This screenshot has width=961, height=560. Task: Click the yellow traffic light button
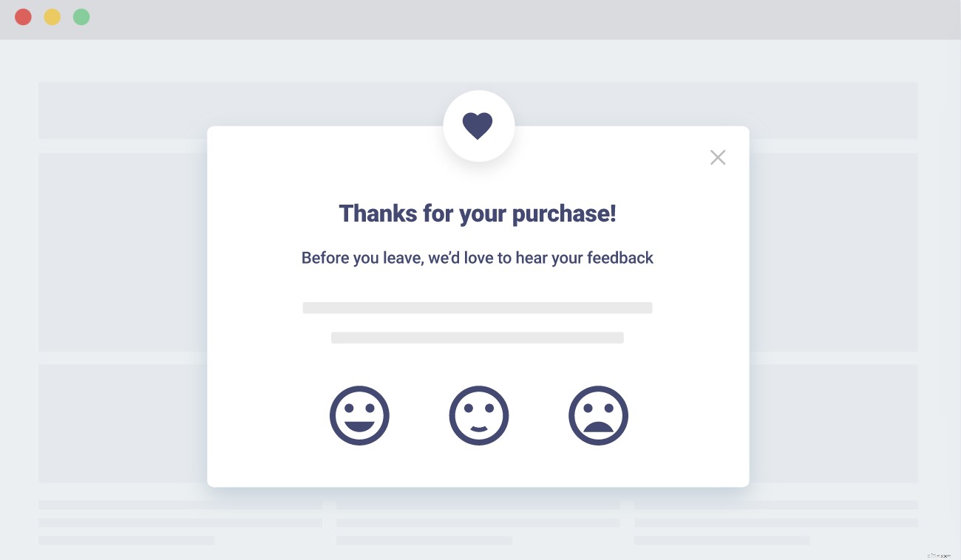tap(52, 16)
